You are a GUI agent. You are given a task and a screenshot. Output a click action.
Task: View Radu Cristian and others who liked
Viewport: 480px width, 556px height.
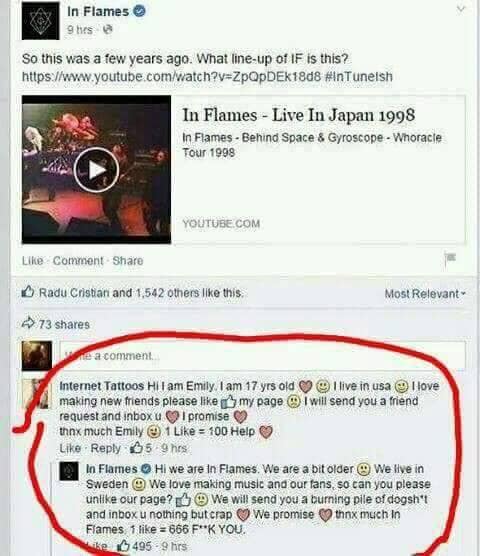click(141, 293)
